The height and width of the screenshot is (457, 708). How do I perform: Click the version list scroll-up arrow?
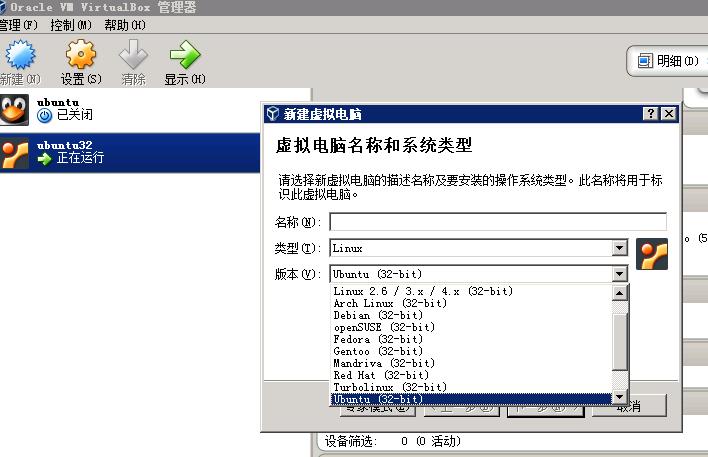(x=619, y=293)
